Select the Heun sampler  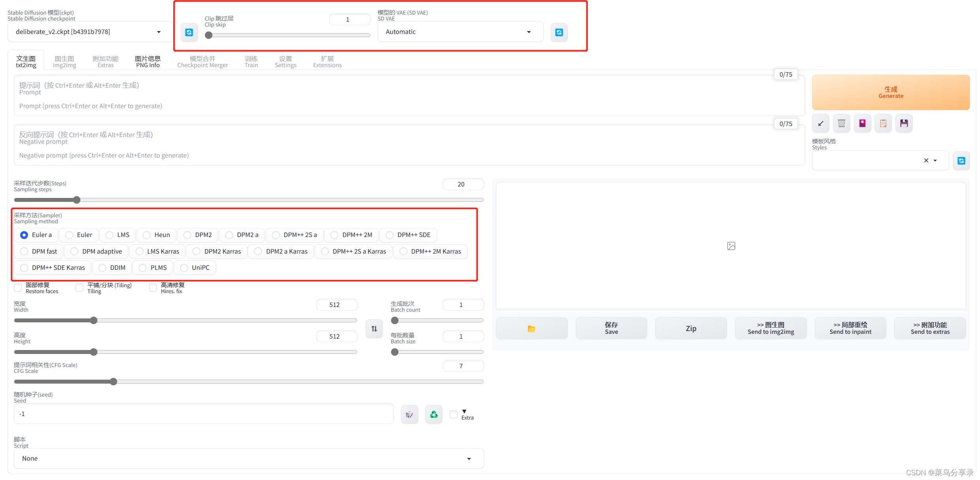[156, 235]
